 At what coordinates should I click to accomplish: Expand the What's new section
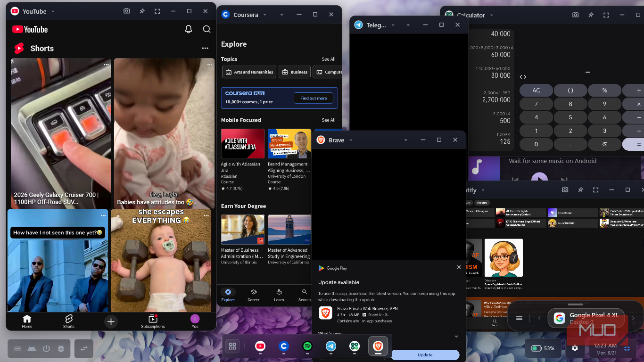pos(456,336)
